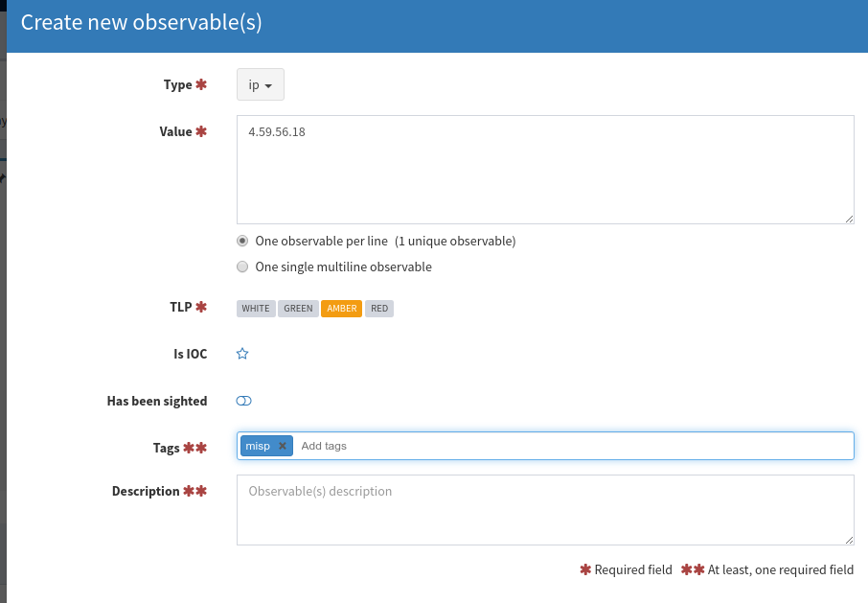Select the RED TLP level
This screenshot has width=868, height=603.
378,308
